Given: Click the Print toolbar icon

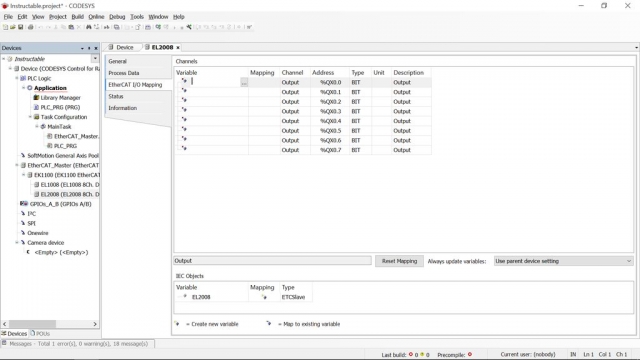Looking at the screenshot, I should (30, 27).
